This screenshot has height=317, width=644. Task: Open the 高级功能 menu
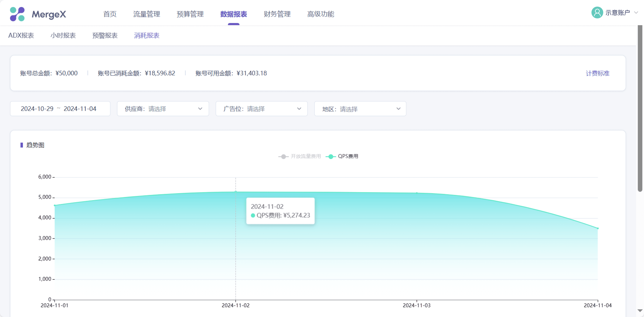321,14
